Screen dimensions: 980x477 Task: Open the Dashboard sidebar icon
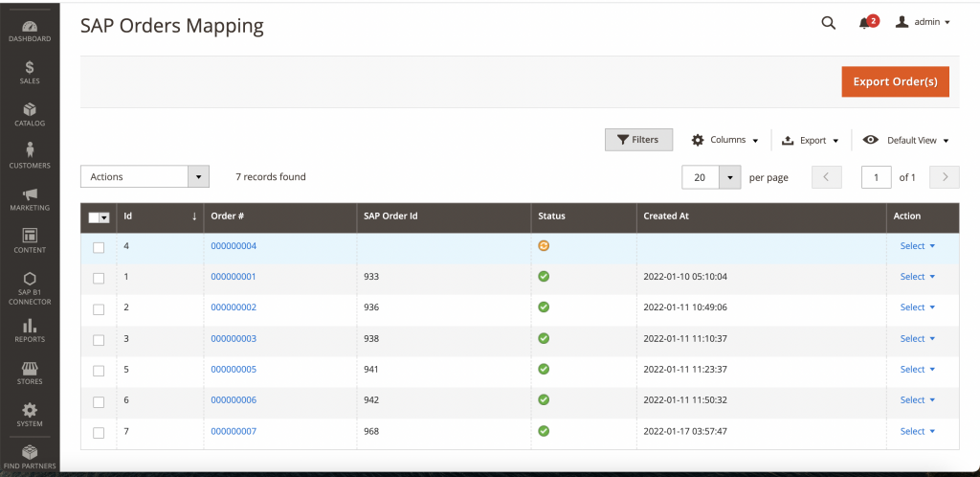[30, 29]
